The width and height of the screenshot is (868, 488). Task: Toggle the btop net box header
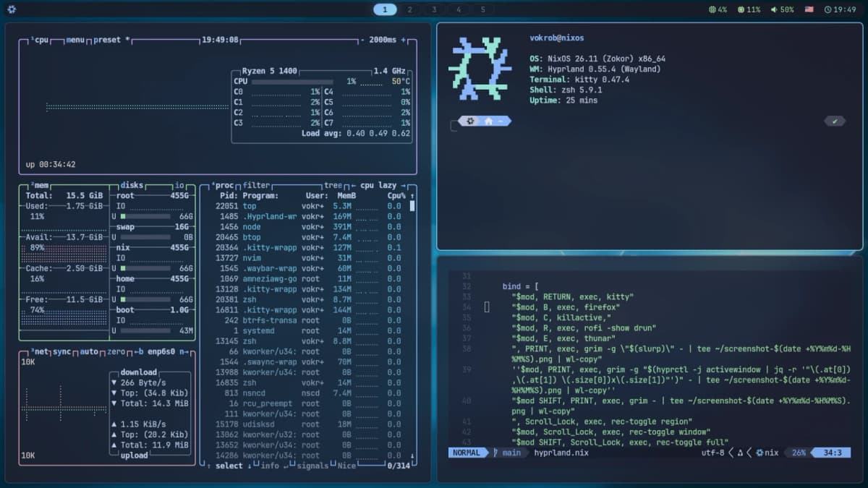click(x=41, y=351)
